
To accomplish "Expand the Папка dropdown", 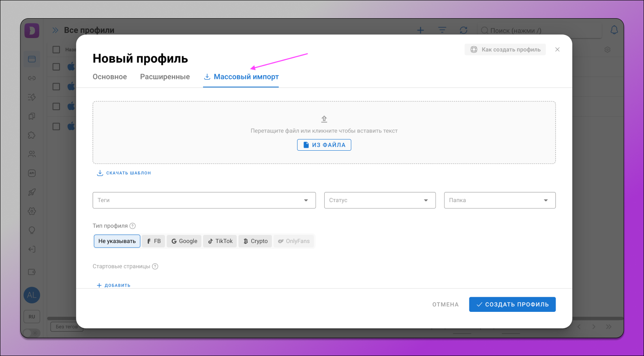I will [x=499, y=200].
